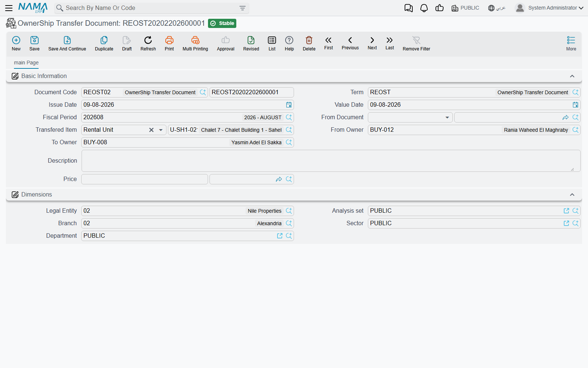This screenshot has width=588, height=368.
Task: Collapse the Basic Information section
Action: 572,76
